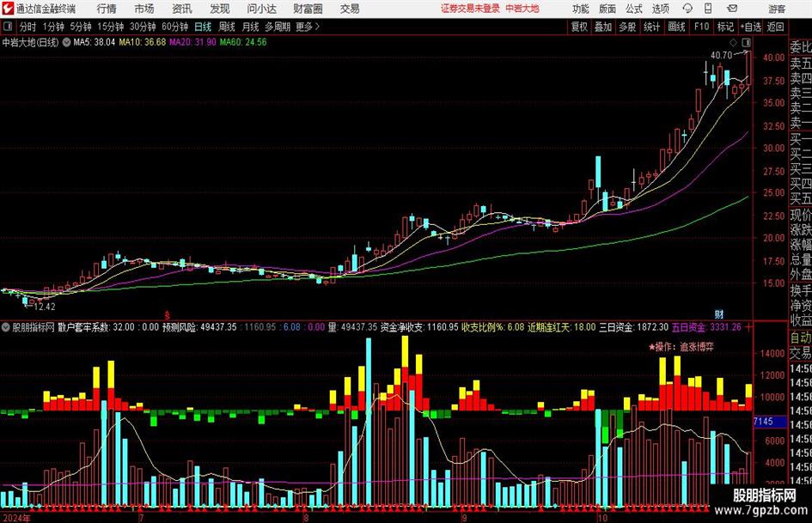Screen dimensions: 812x523
Task: Click 证券交易未登录 login link
Action: pyautogui.click(x=470, y=9)
